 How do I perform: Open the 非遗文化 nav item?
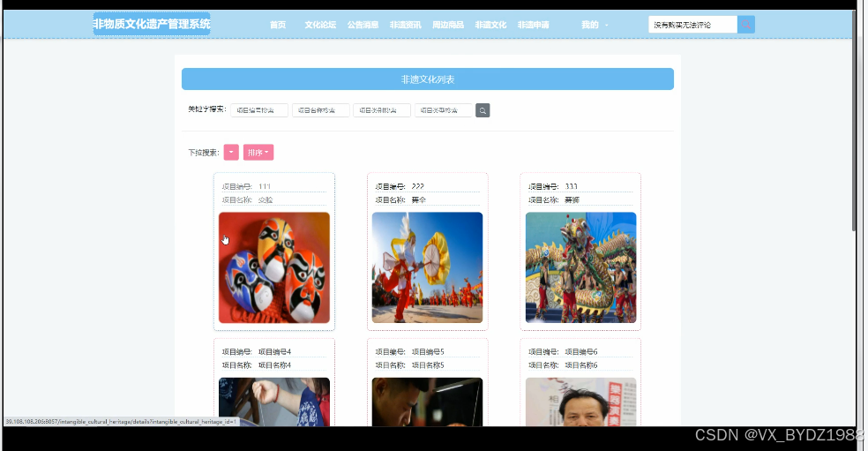click(x=491, y=25)
